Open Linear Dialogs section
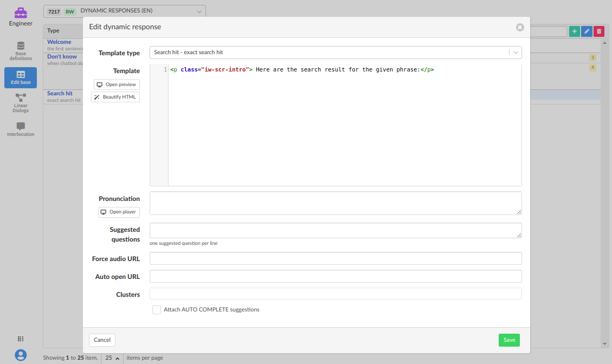 21,103
